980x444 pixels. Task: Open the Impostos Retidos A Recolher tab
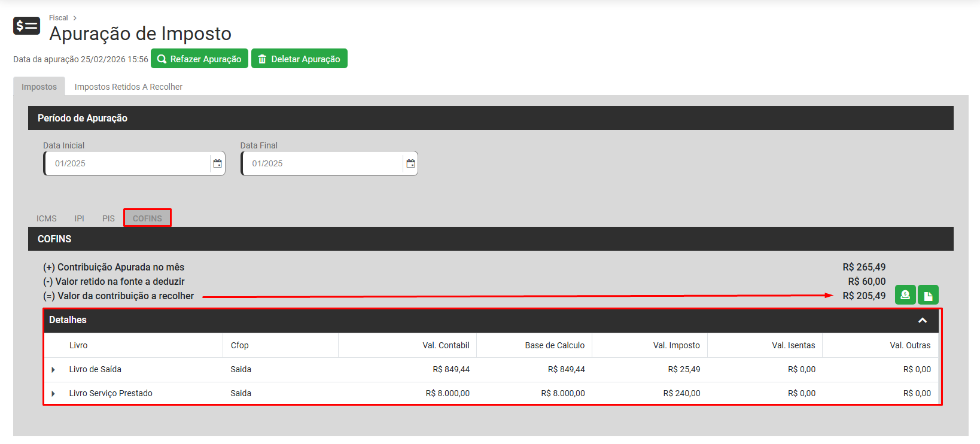(x=128, y=87)
